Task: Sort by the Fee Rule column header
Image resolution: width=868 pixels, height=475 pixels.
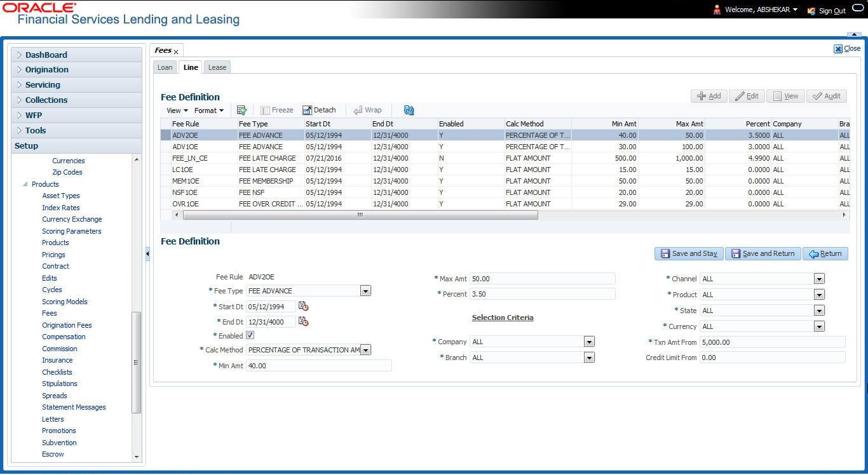Action: [x=203, y=124]
